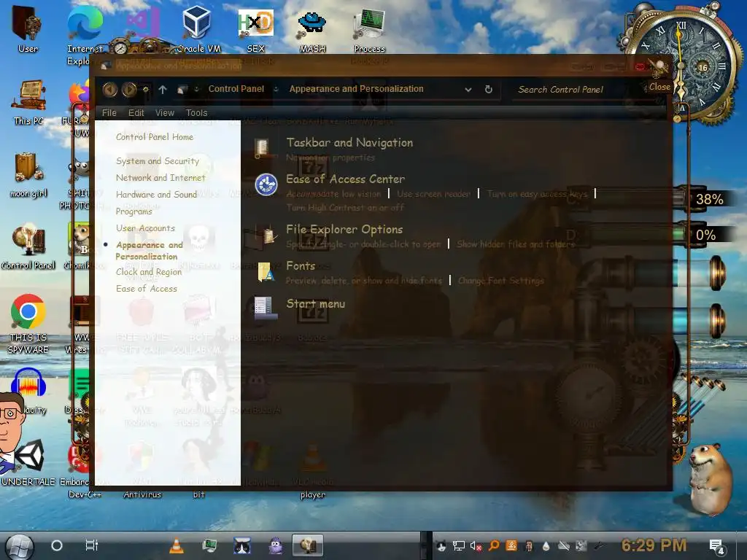Select the Unity UNDERTALE desktop icon
Viewport: 747px width, 560px height.
[28, 462]
